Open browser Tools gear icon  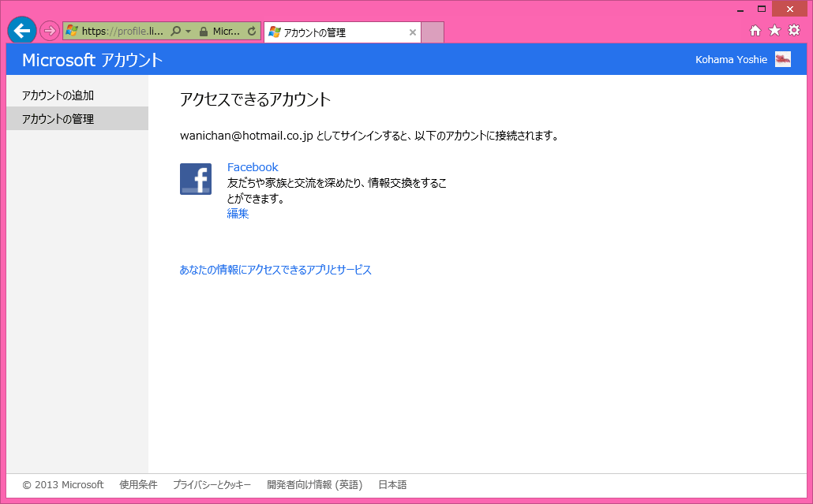click(794, 30)
